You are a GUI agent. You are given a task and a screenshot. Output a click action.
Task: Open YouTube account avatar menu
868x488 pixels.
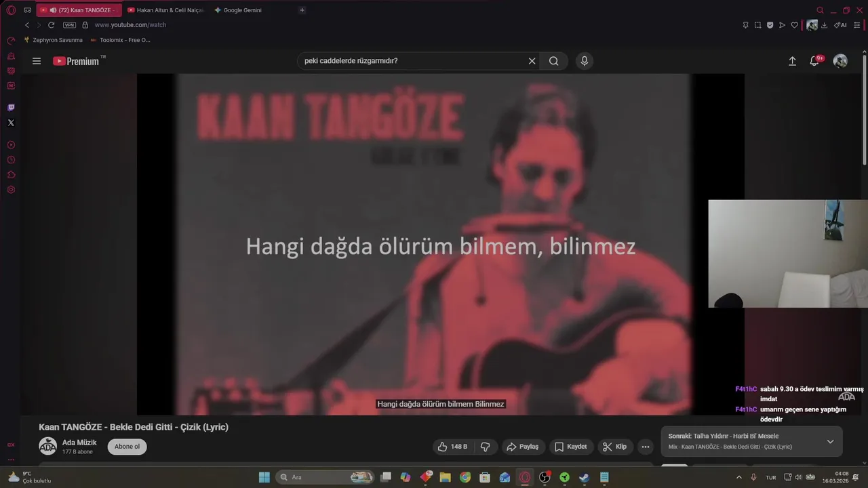click(x=840, y=61)
